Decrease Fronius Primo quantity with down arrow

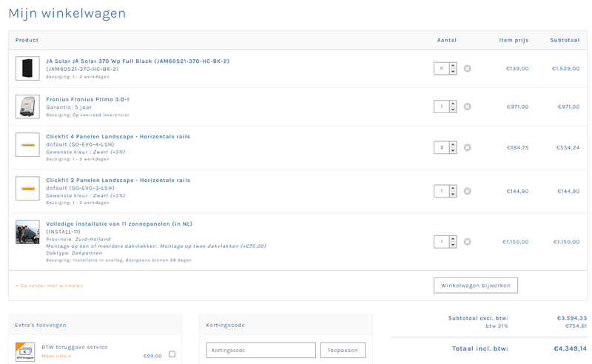453,109
